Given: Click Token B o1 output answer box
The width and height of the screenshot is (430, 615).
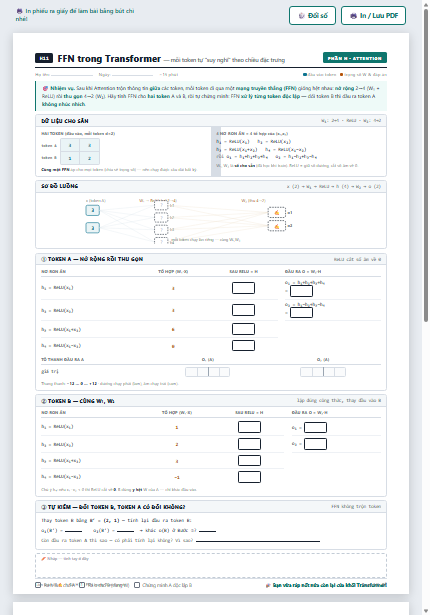Looking at the screenshot, I should (315, 428).
